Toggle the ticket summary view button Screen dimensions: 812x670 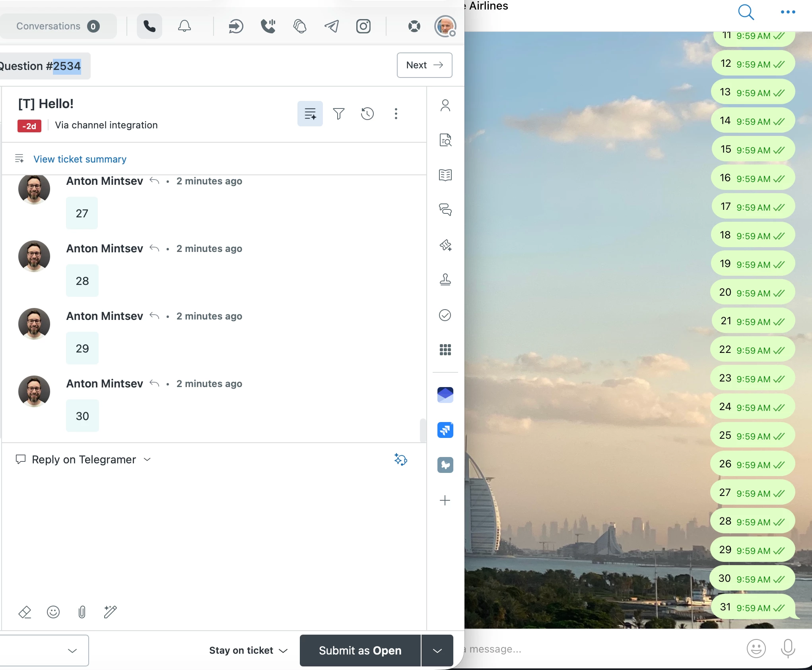310,114
